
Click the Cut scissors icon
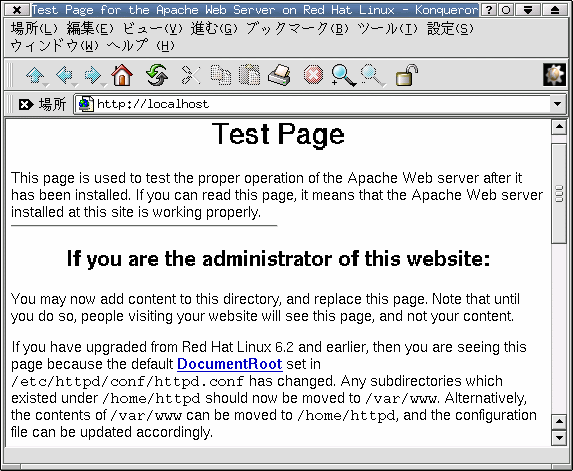point(191,75)
